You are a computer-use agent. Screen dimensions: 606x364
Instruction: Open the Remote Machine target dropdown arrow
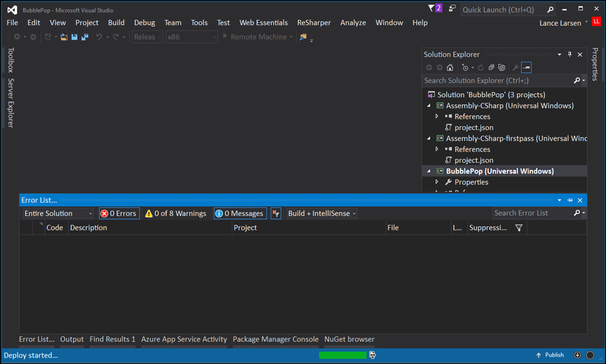291,37
